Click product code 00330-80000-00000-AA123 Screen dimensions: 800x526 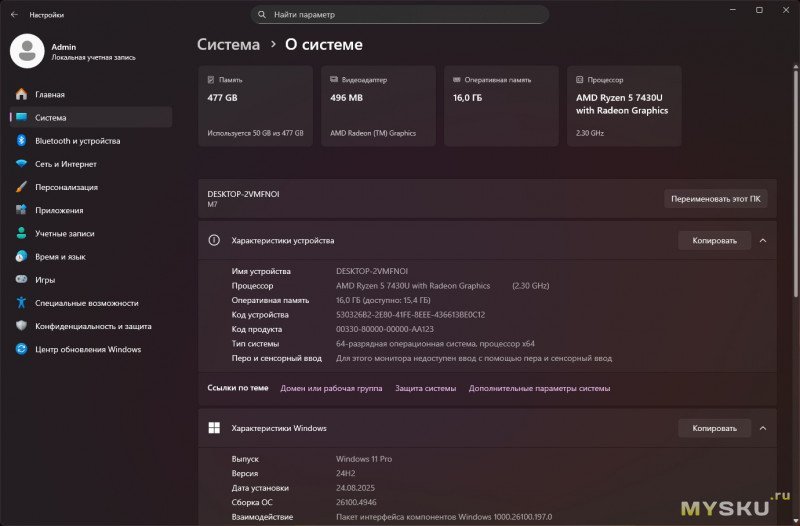tap(385, 329)
